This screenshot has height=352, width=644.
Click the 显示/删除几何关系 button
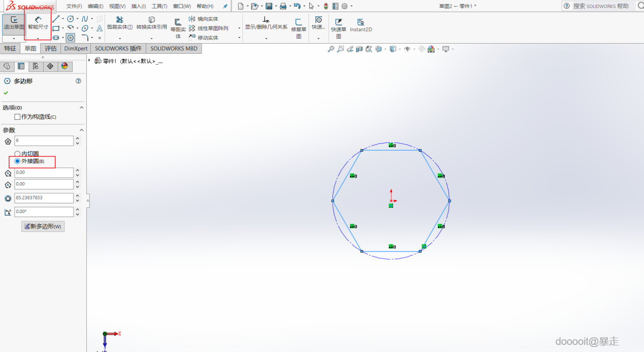click(266, 24)
